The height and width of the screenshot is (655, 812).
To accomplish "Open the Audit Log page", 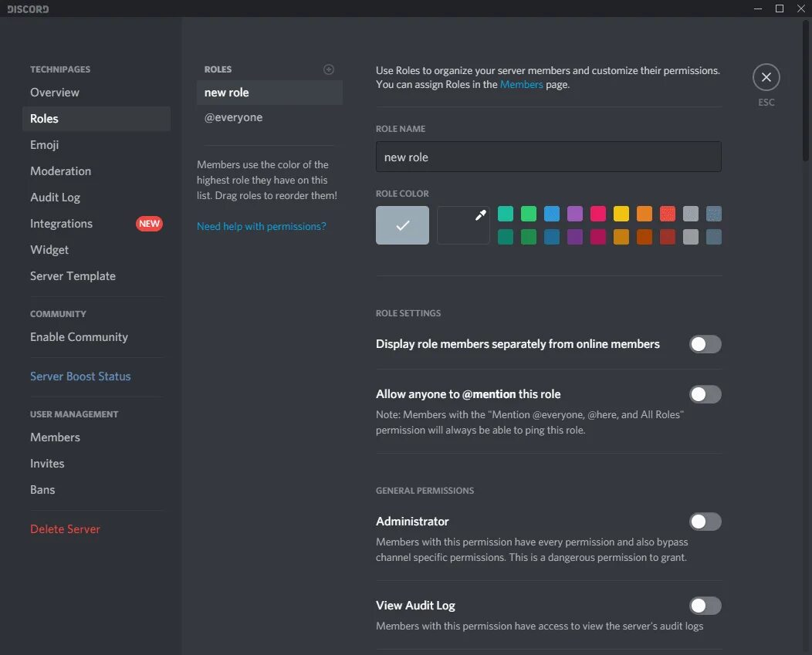I will (x=96, y=198).
